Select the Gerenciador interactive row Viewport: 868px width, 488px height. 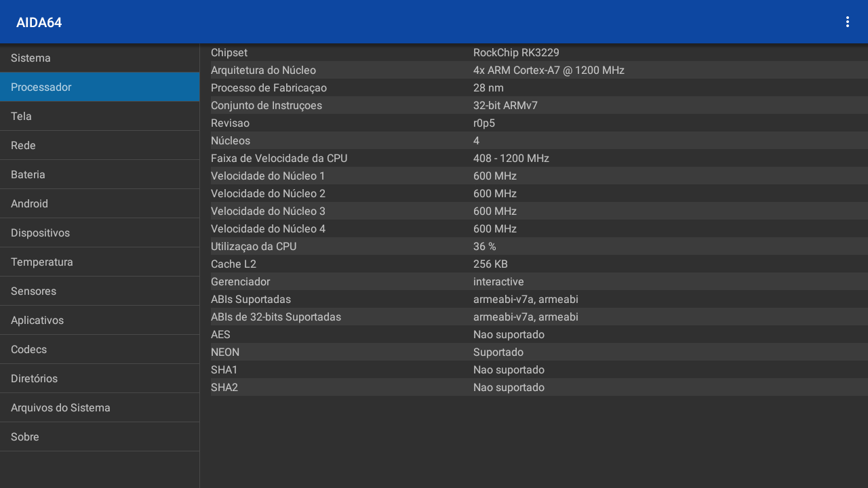[534, 282]
